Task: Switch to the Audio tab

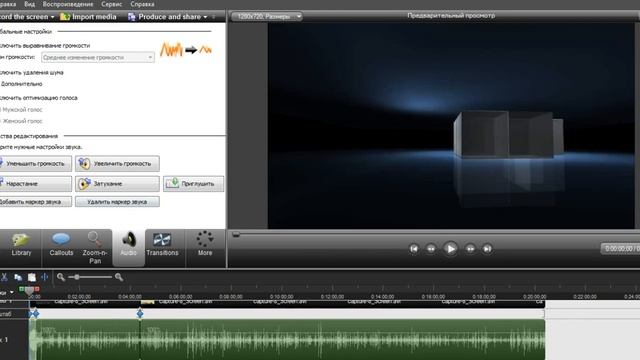Action: coord(129,247)
